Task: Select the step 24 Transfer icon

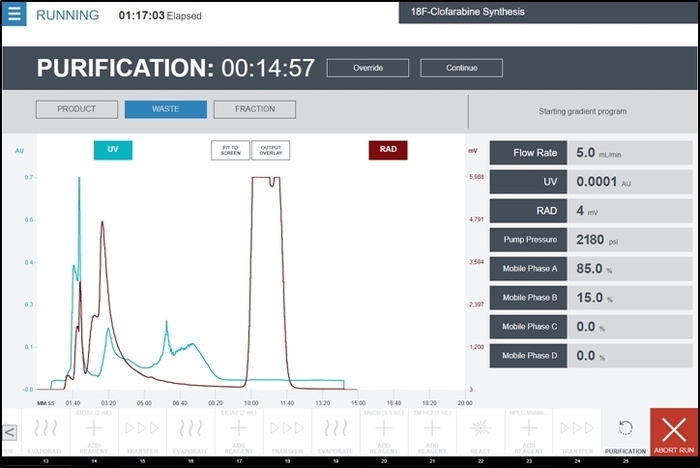Action: (x=577, y=428)
